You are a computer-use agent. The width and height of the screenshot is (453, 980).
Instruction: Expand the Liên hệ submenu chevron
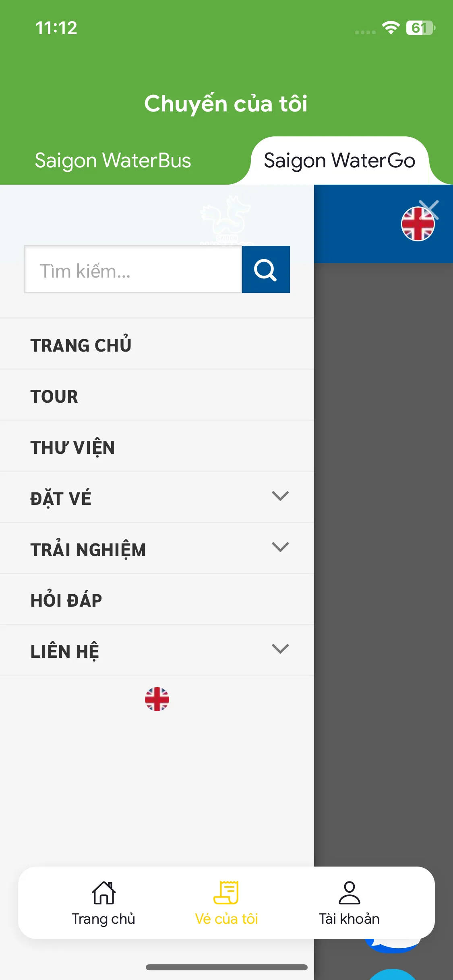pos(280,649)
